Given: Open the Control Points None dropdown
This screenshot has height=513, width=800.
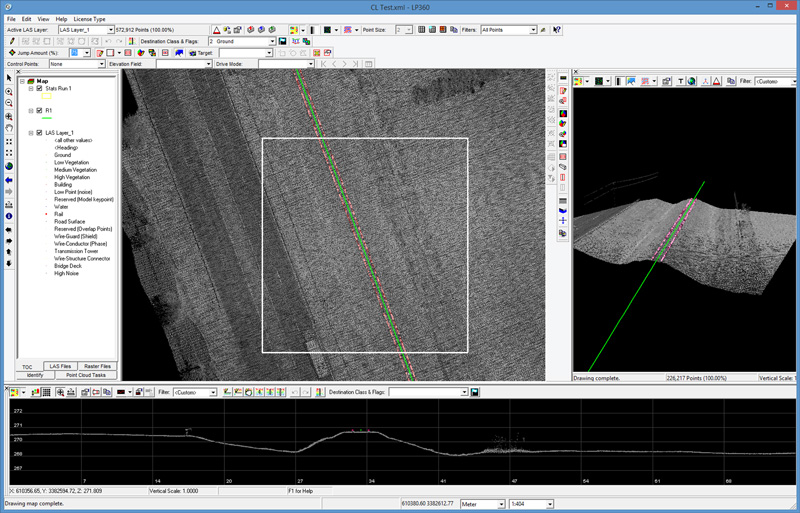Looking at the screenshot, I should point(101,64).
